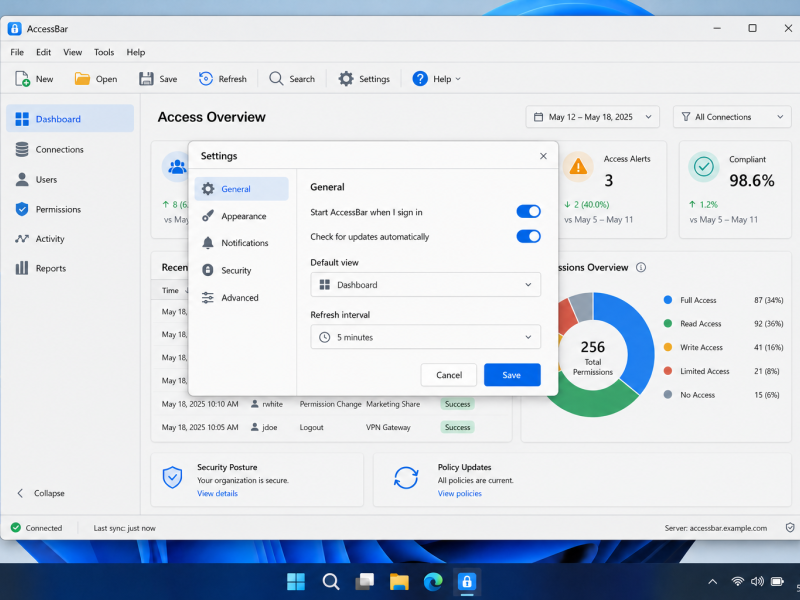Expand the Refresh interval 5 minutes dropdown
The width and height of the screenshot is (800, 600).
coord(426,337)
